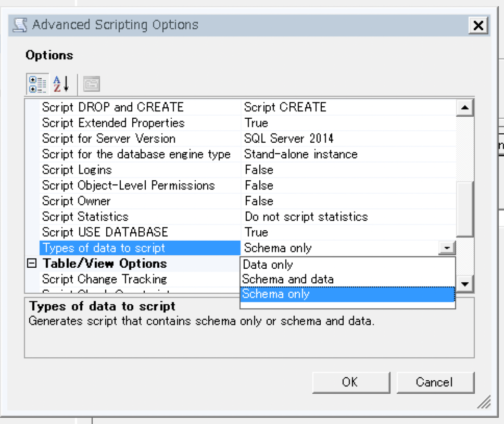Click the Cancel button

[435, 382]
